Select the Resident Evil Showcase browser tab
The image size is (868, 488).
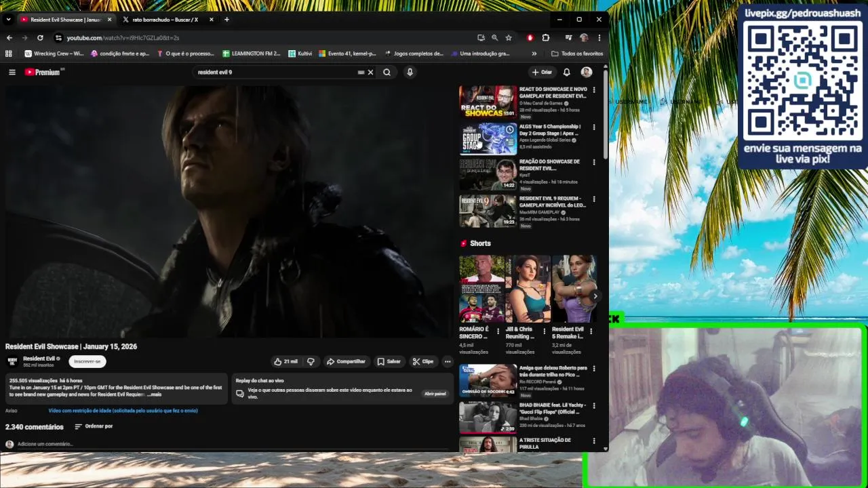[66, 20]
